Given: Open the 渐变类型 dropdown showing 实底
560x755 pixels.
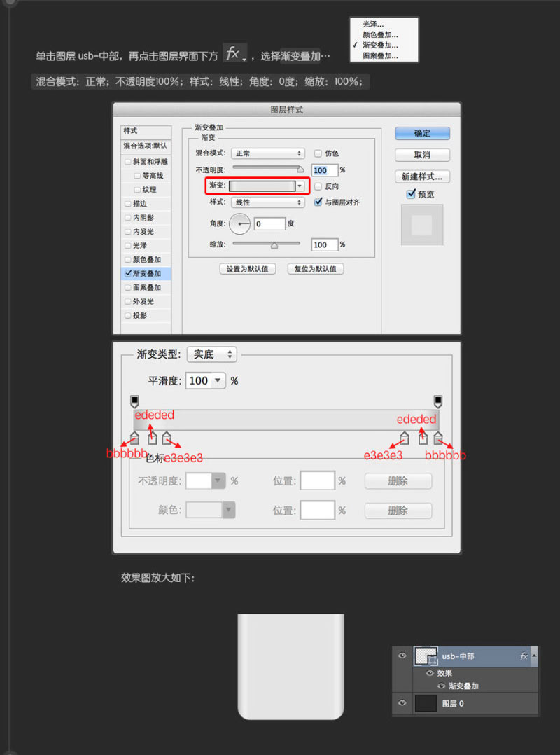Looking at the screenshot, I should coord(211,354).
